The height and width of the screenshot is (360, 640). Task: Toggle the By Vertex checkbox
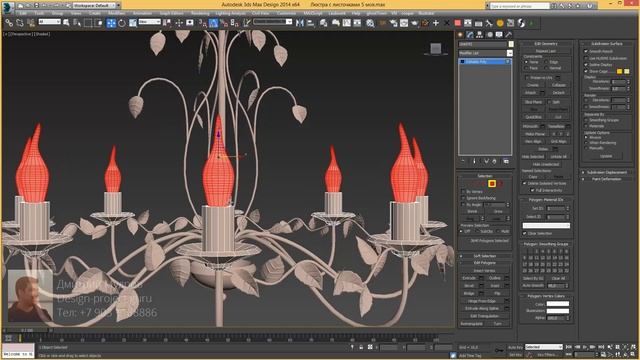pyautogui.click(x=463, y=191)
